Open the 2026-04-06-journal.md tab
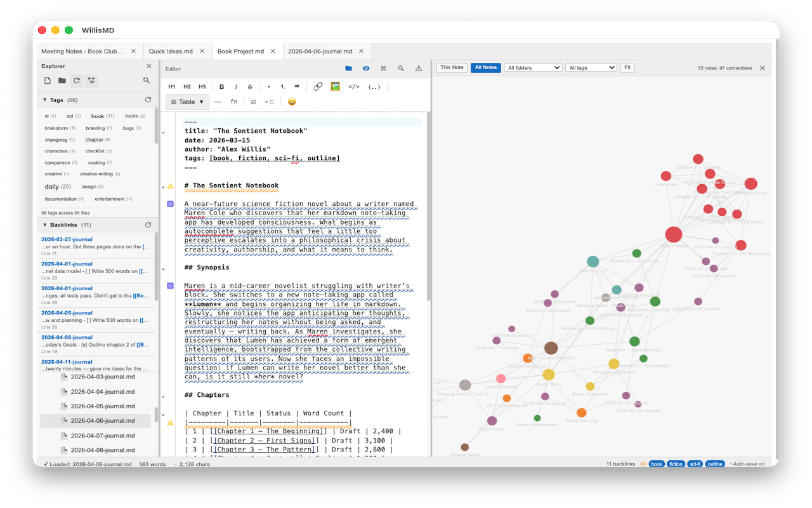Image resolution: width=812 pixels, height=508 pixels. (x=320, y=51)
